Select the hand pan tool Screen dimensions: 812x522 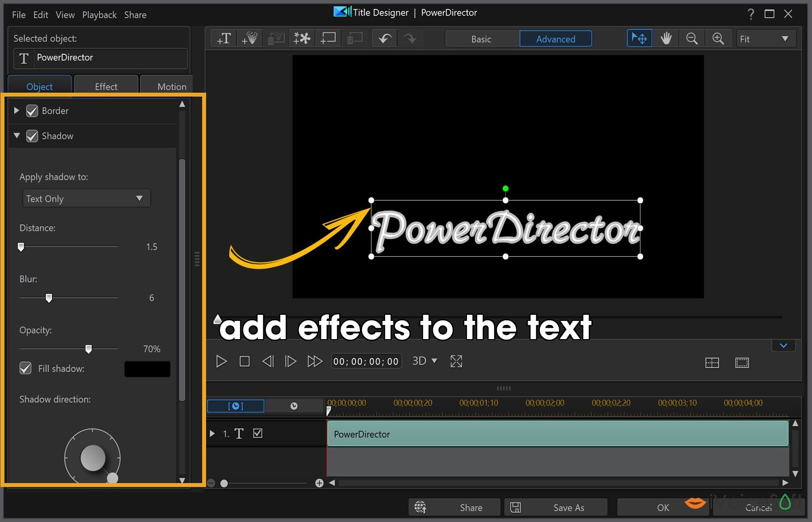pyautogui.click(x=666, y=38)
